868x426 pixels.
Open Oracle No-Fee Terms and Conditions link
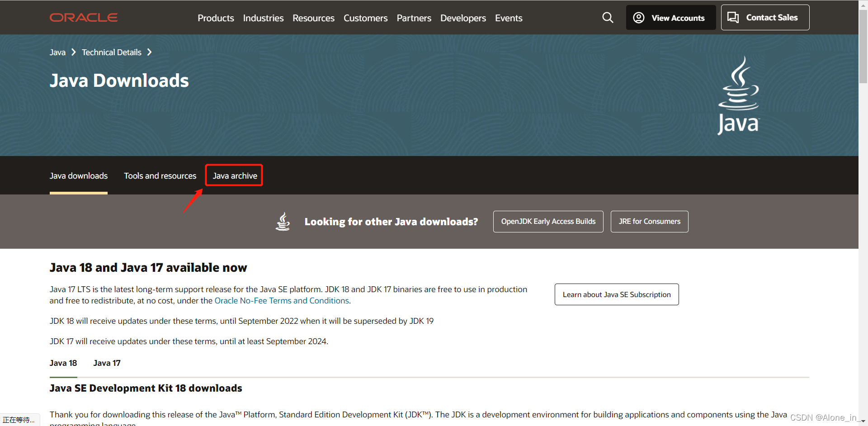coord(282,301)
